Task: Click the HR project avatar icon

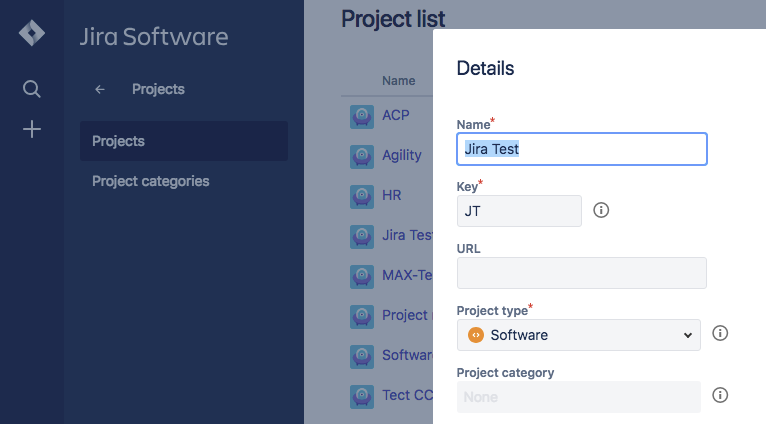Action: (362, 196)
